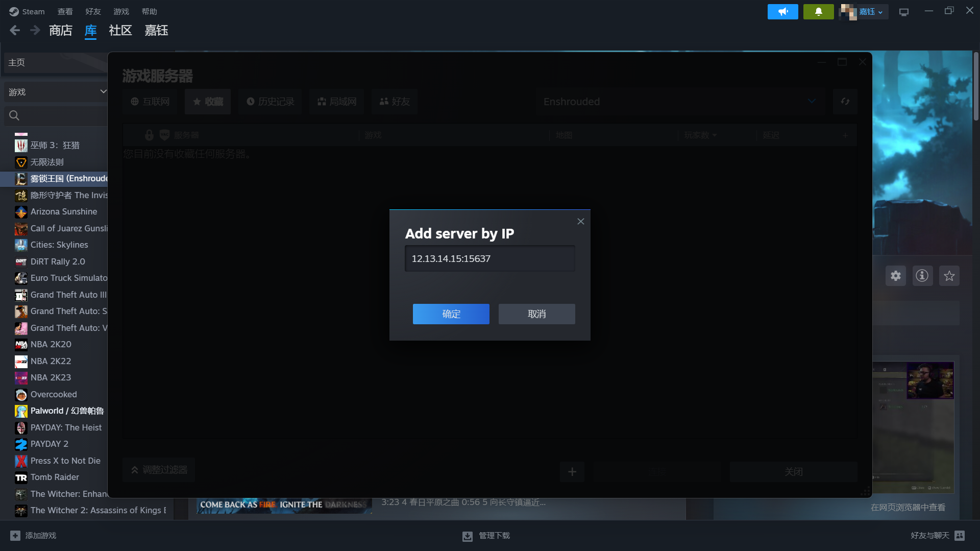Viewport: 980px width, 551px height.
Task: Cancel the dialog with 取消 button
Action: (x=536, y=314)
